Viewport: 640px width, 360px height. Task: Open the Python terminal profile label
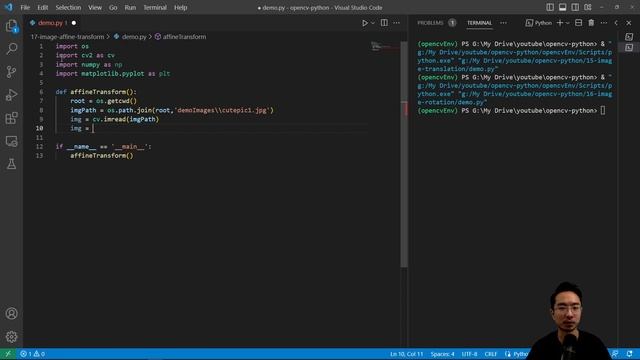(x=539, y=23)
